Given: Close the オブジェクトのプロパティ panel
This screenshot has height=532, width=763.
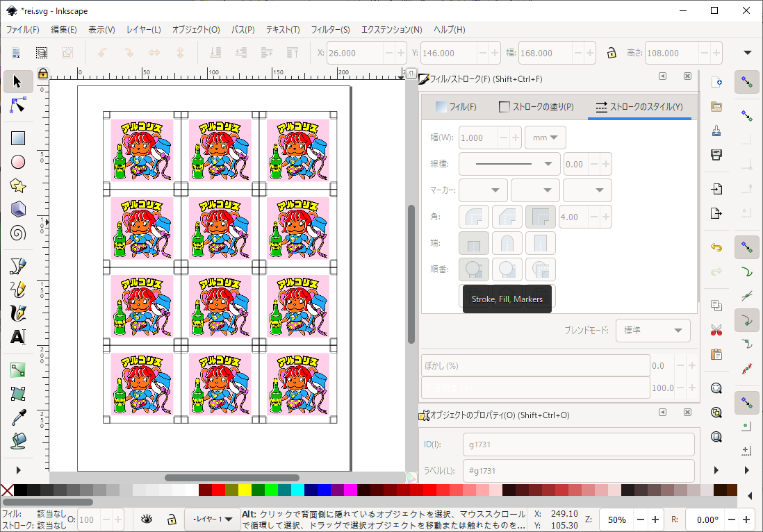Looking at the screenshot, I should (x=687, y=413).
